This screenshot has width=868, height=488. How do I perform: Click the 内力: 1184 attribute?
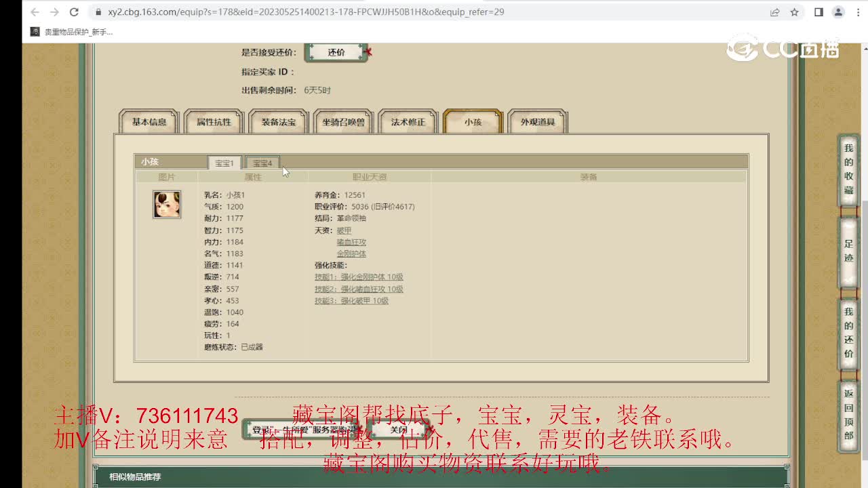[224, 242]
